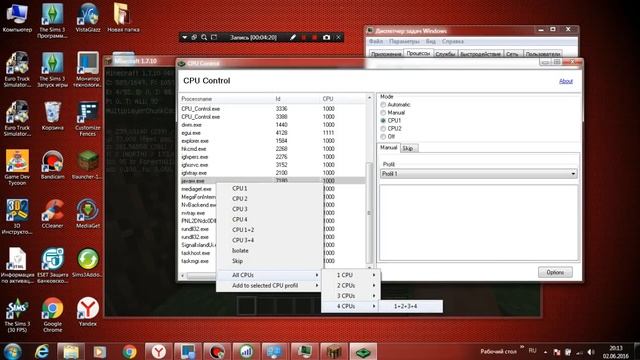Open the Новая папка folder icon
This screenshot has width=640, height=360.
coord(123,18)
